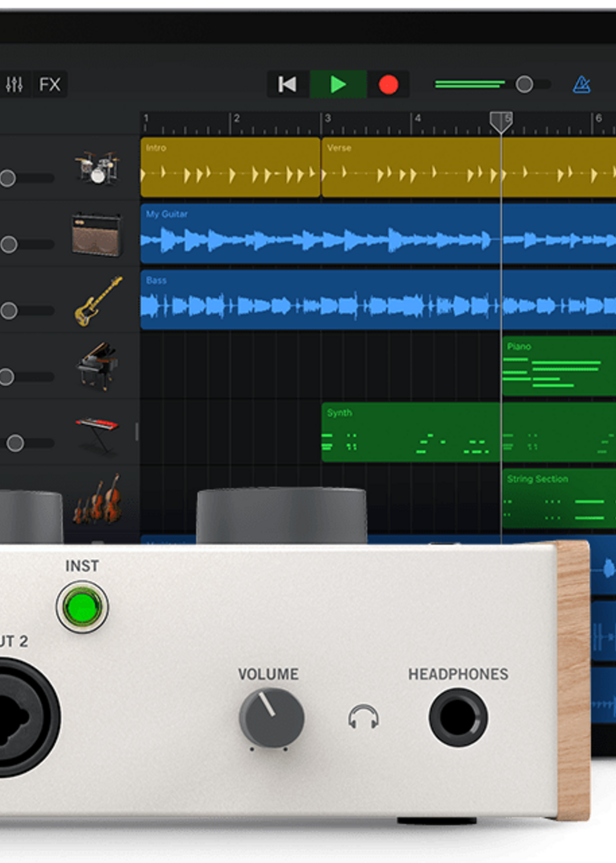The image size is (616, 863).
Task: Adjust the master volume slider knob
Action: [x=524, y=84]
